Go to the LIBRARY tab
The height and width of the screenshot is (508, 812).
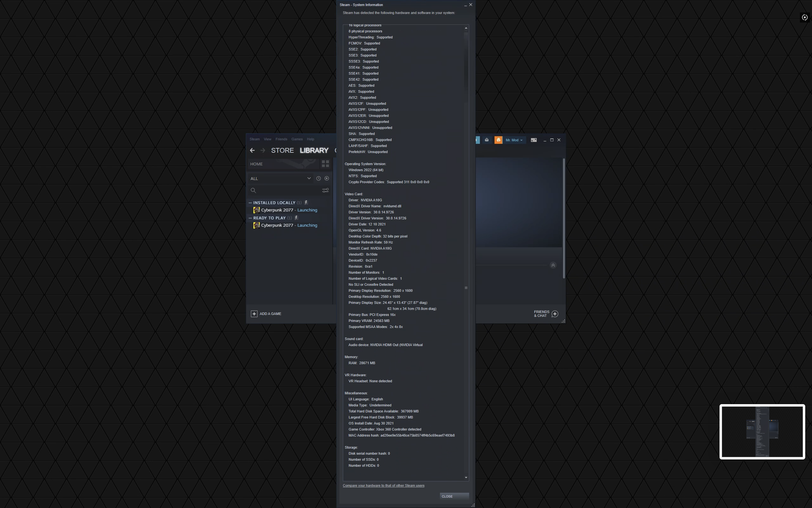coord(314,150)
